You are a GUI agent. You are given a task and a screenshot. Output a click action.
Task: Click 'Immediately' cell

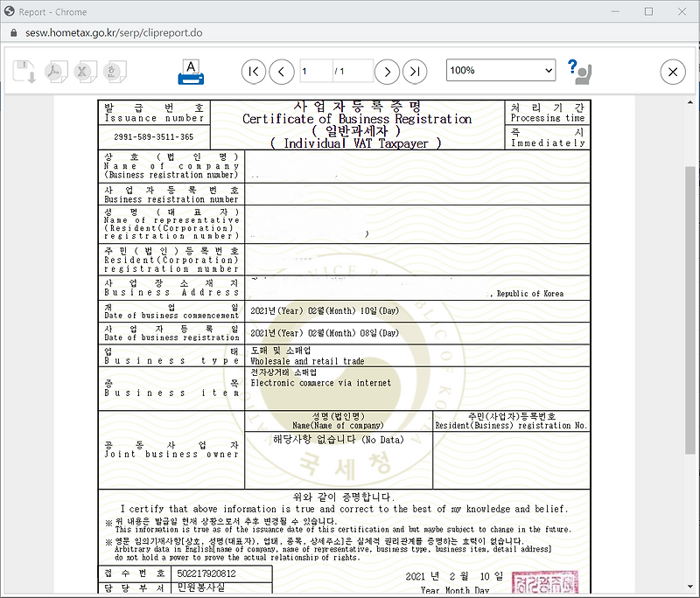(x=548, y=137)
